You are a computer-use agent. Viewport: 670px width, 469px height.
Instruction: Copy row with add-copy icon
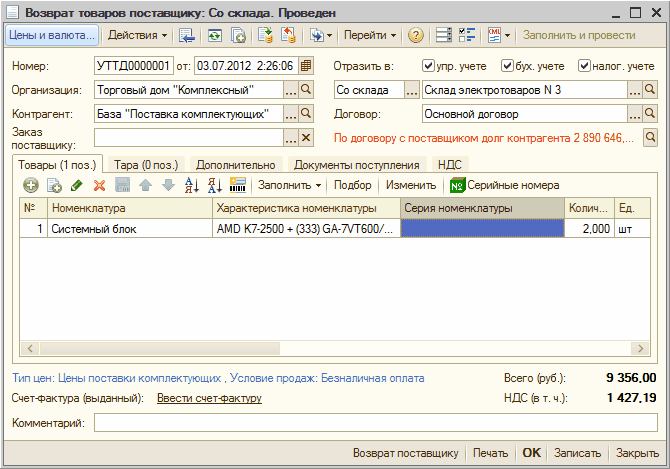pyautogui.click(x=54, y=185)
